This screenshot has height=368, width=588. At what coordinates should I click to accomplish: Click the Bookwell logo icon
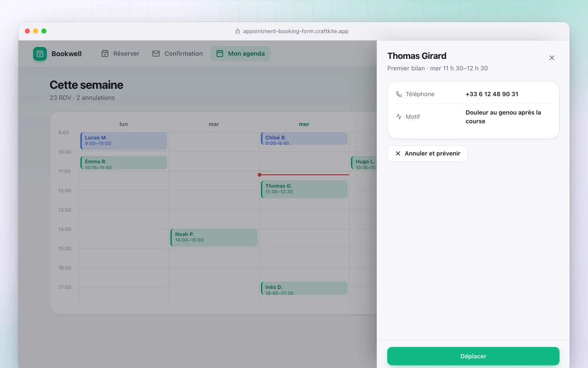pos(40,54)
